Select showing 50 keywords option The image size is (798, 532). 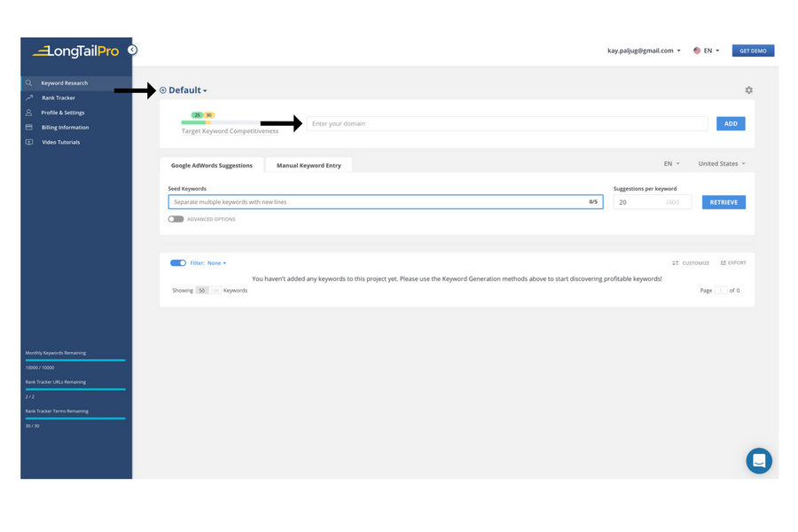point(202,291)
